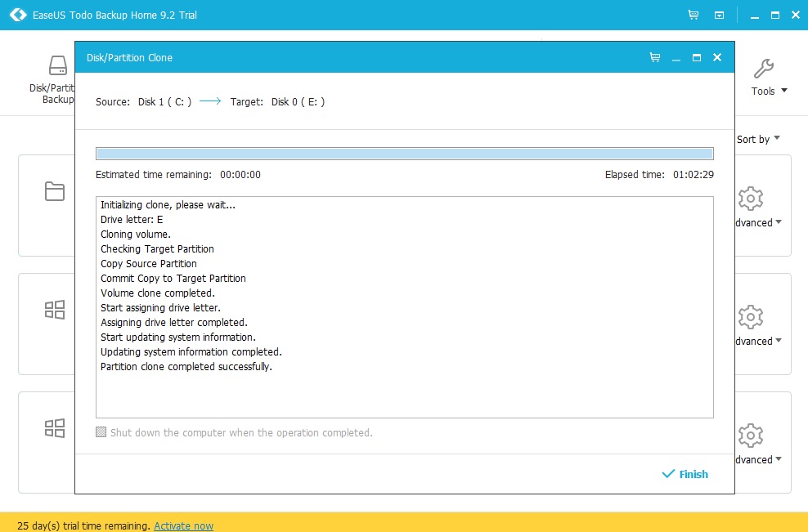Select the "Initializing clone, please wait..." log line

(x=168, y=205)
